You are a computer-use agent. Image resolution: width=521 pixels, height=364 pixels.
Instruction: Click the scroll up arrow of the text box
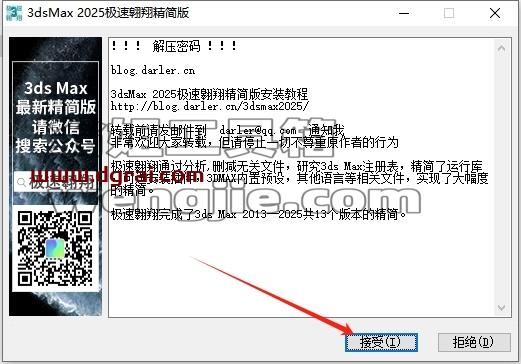[x=501, y=49]
